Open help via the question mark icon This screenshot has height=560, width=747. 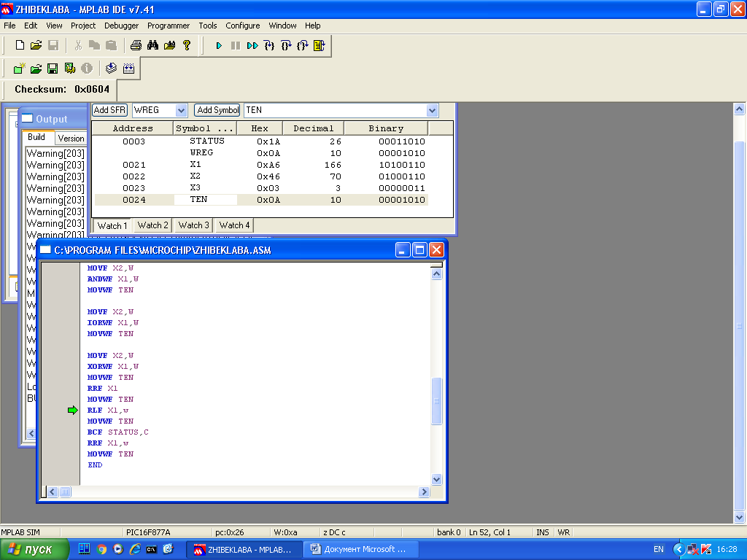point(187,45)
